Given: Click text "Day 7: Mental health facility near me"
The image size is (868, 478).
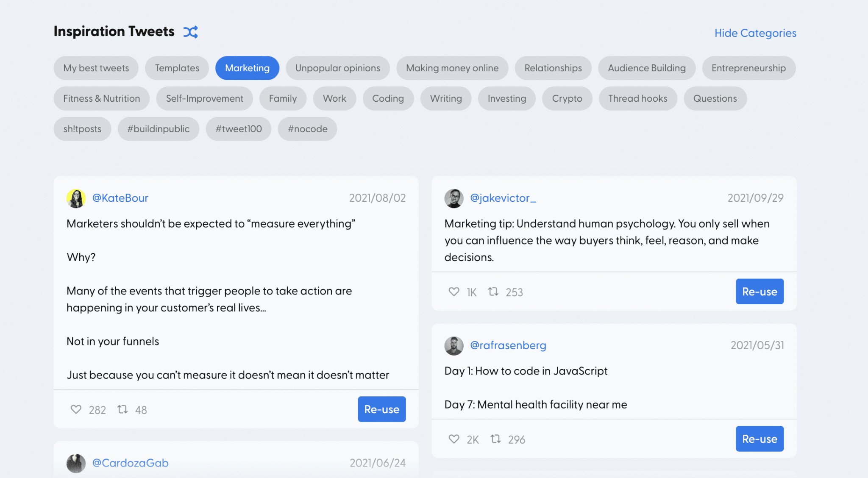Looking at the screenshot, I should pyautogui.click(x=536, y=404).
